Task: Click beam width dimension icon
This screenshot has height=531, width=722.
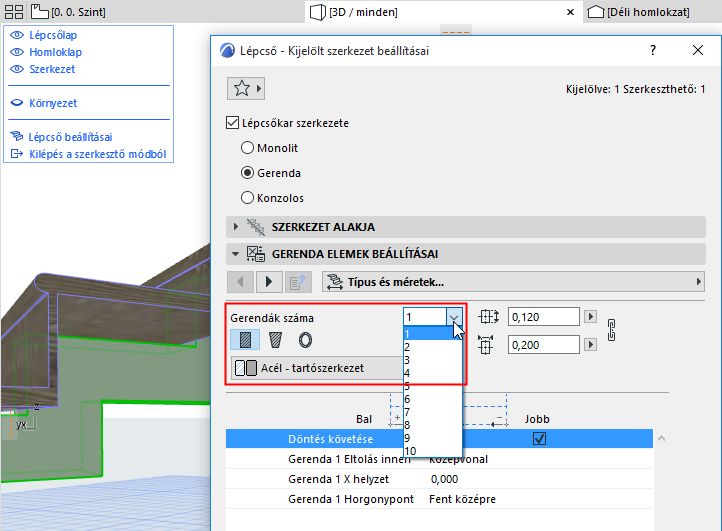Action: 488,317
